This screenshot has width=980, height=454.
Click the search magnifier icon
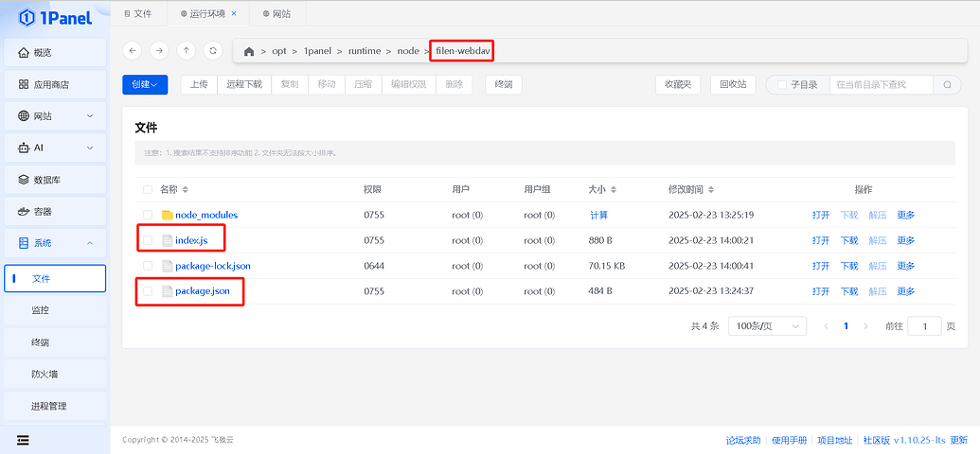(948, 85)
